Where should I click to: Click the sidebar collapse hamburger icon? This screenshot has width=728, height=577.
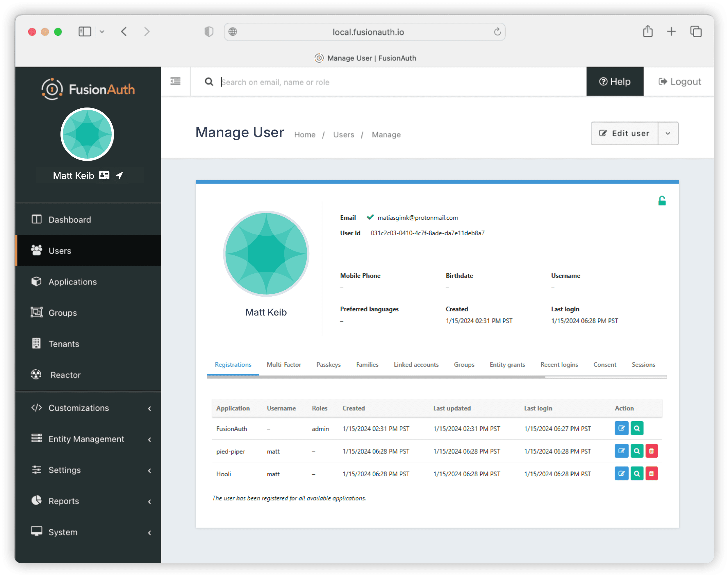[176, 81]
